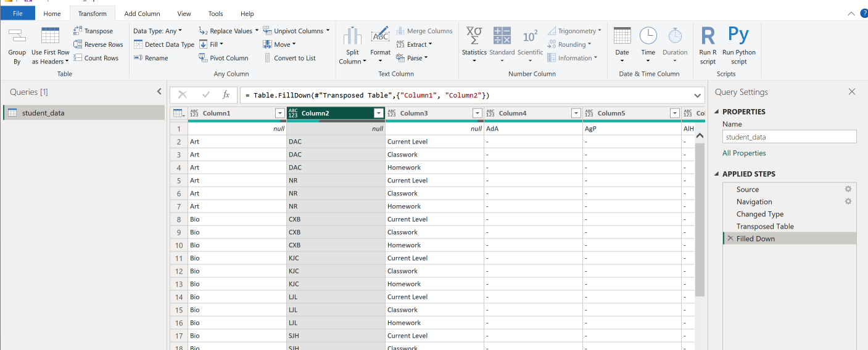Open the All Properties link
868x350 pixels.
coord(744,153)
